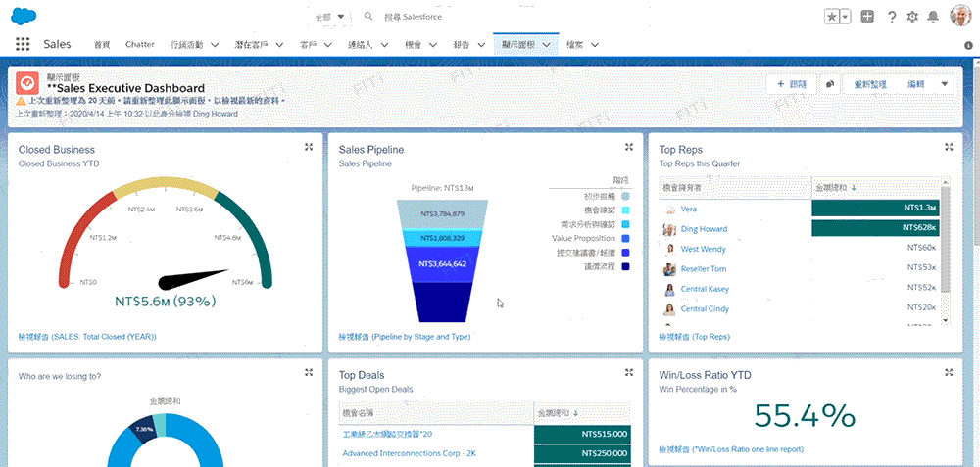Image resolution: width=980 pixels, height=467 pixels.
Task: Expand the Top Reps widget
Action: (948, 147)
